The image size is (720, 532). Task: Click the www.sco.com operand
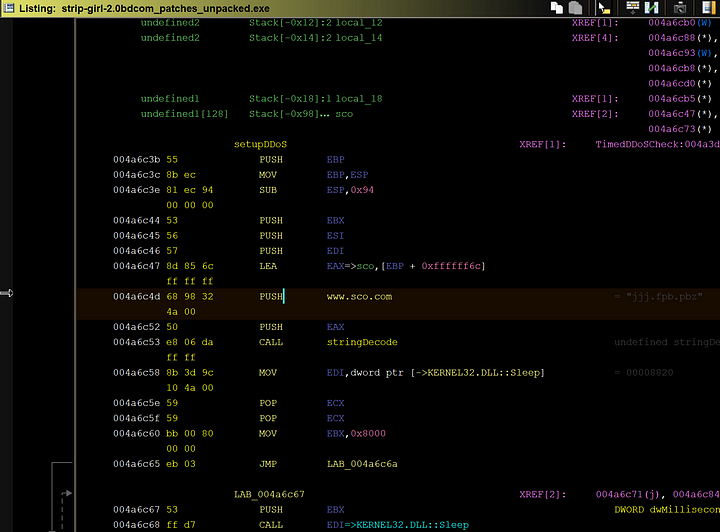360,297
